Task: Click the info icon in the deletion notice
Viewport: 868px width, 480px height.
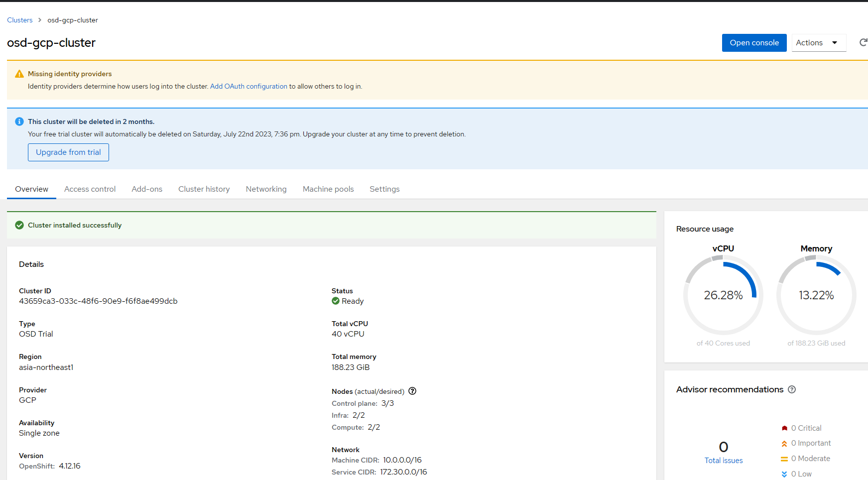Action: [x=19, y=121]
